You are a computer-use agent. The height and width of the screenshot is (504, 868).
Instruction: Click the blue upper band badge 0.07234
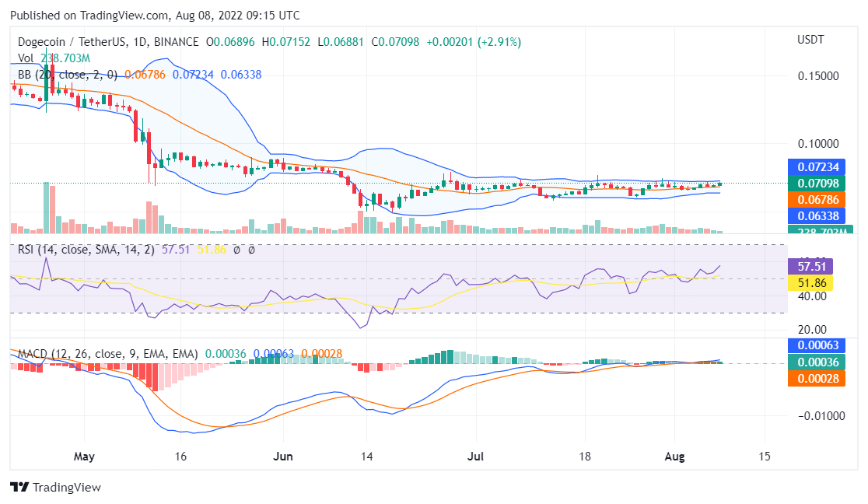(817, 166)
